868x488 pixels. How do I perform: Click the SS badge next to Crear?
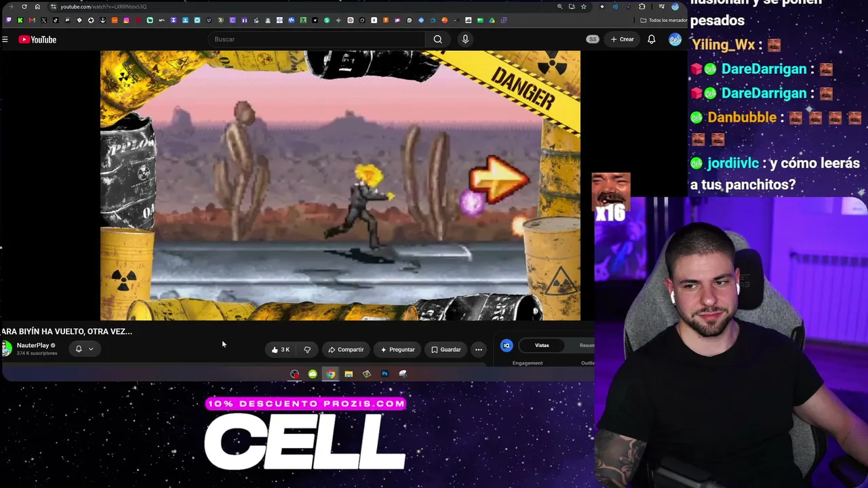(593, 39)
